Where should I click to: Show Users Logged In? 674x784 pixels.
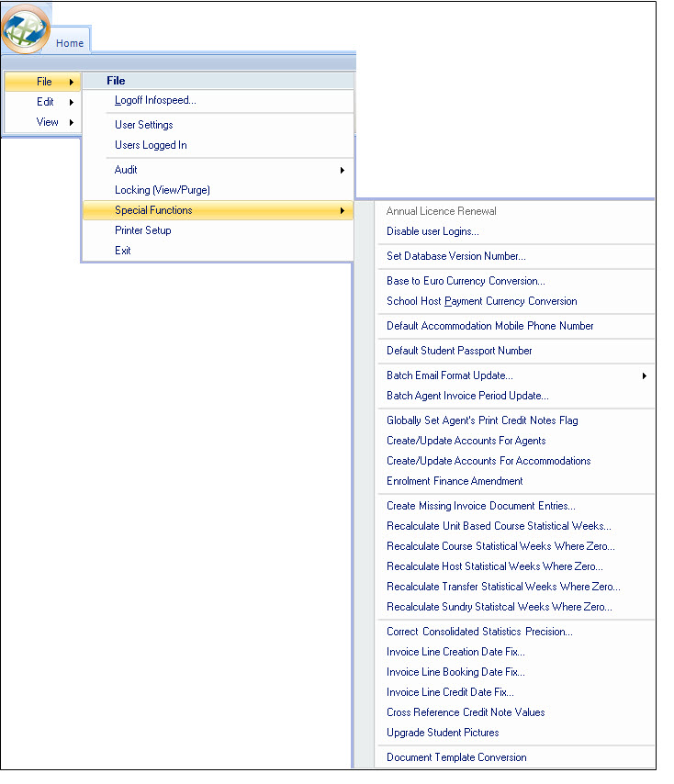coord(151,145)
